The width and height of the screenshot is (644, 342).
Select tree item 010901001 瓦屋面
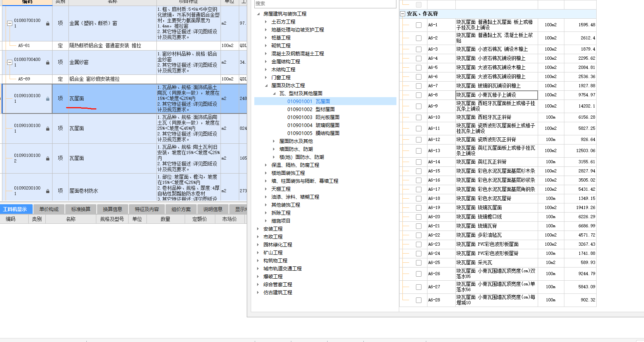(308, 102)
